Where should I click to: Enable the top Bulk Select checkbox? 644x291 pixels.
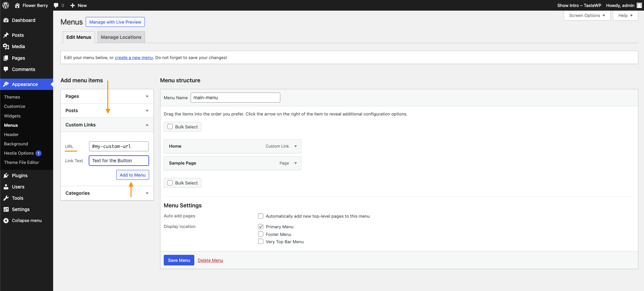[x=170, y=127]
